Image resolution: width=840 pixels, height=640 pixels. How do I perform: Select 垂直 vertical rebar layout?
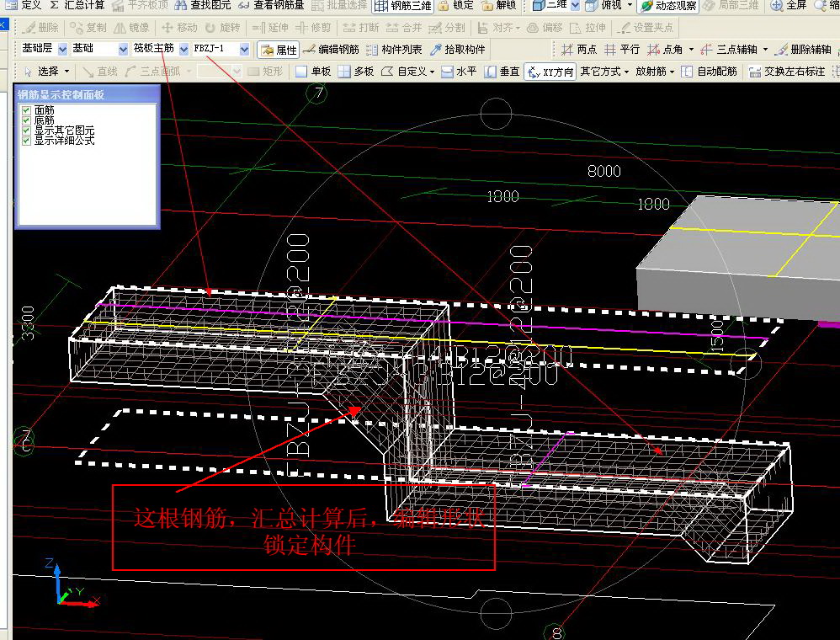502,72
